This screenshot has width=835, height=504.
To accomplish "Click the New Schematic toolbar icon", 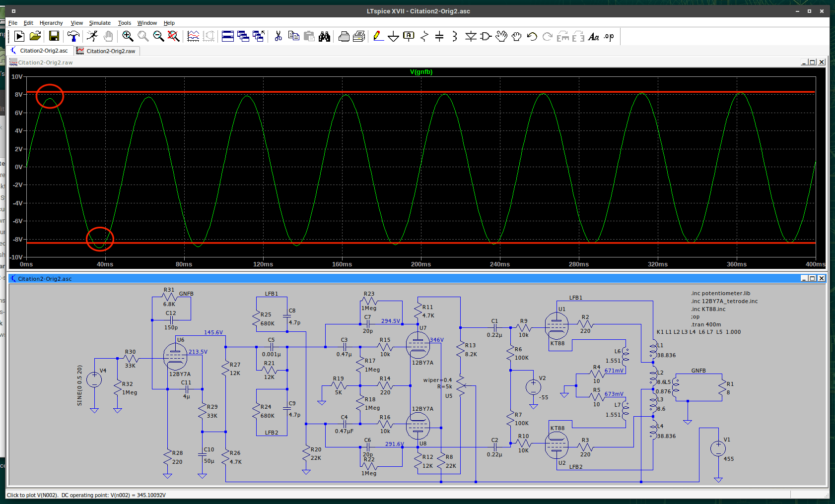I will (x=19, y=36).
